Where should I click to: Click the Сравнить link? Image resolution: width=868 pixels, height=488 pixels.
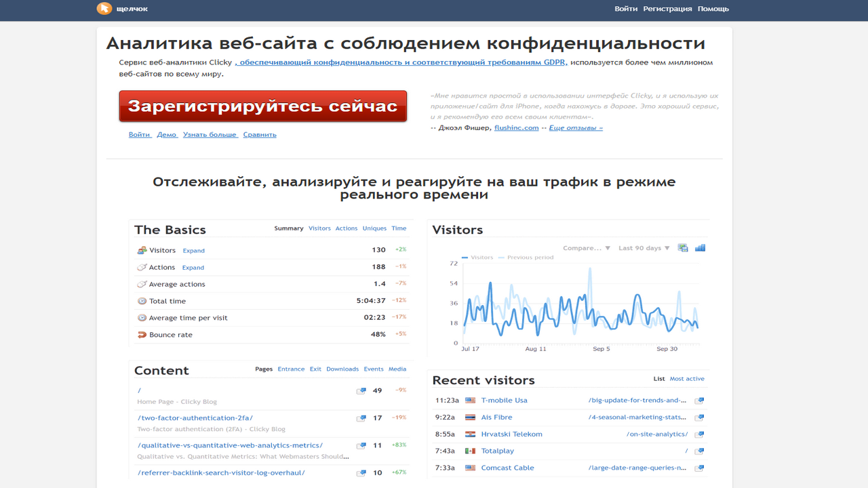(260, 135)
